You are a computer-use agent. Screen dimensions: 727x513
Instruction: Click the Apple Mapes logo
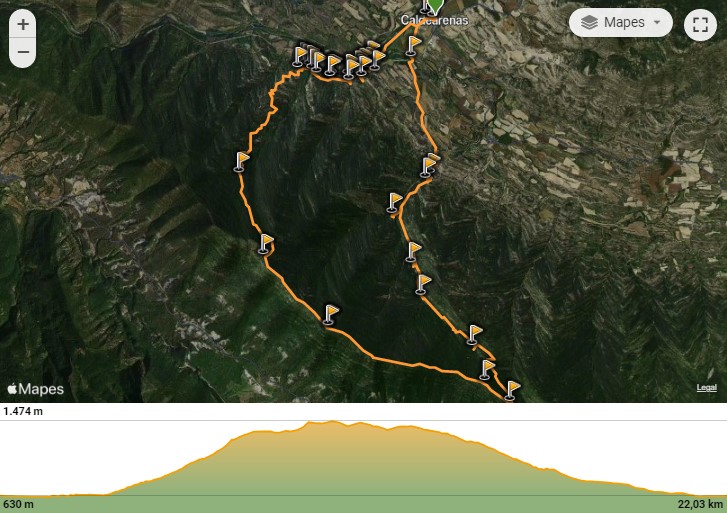tap(36, 389)
